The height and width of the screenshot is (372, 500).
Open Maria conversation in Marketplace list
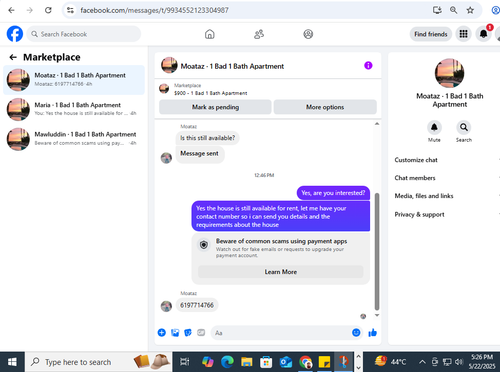(74, 109)
